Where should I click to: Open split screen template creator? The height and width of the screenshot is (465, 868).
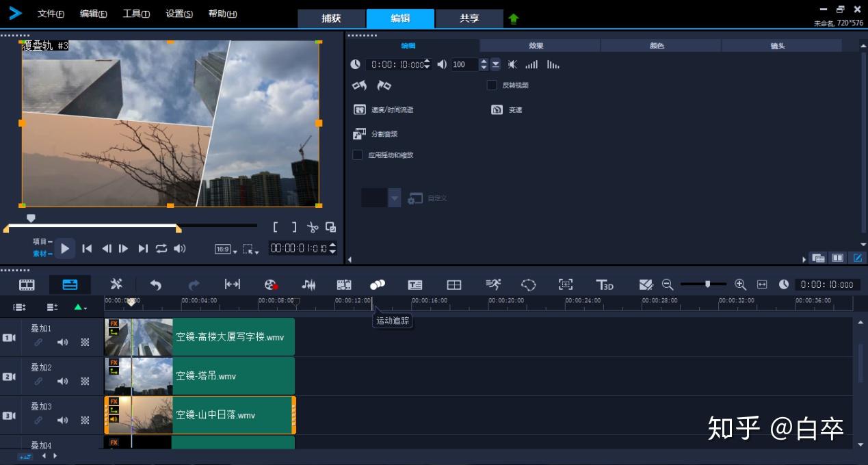[x=454, y=284]
